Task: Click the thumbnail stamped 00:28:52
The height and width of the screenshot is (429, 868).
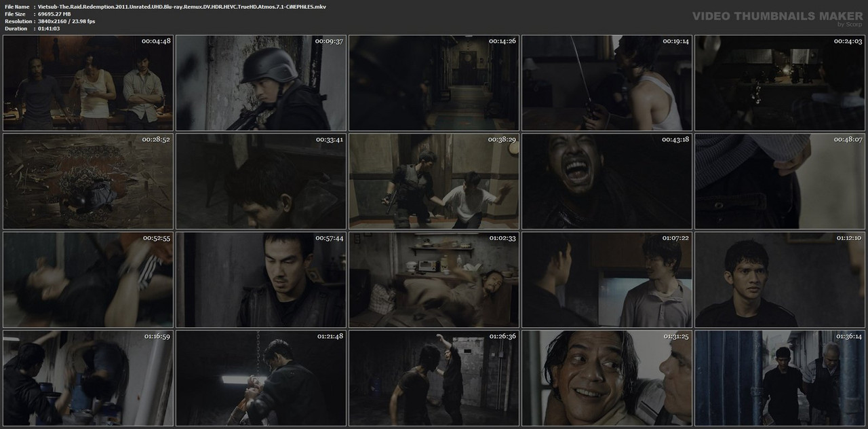Action: coord(88,181)
